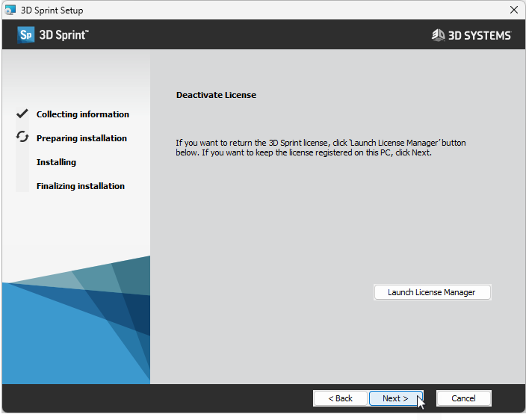This screenshot has height=420, width=526.
Task: Close the 3D Sprint Setup window
Action: tap(513, 10)
